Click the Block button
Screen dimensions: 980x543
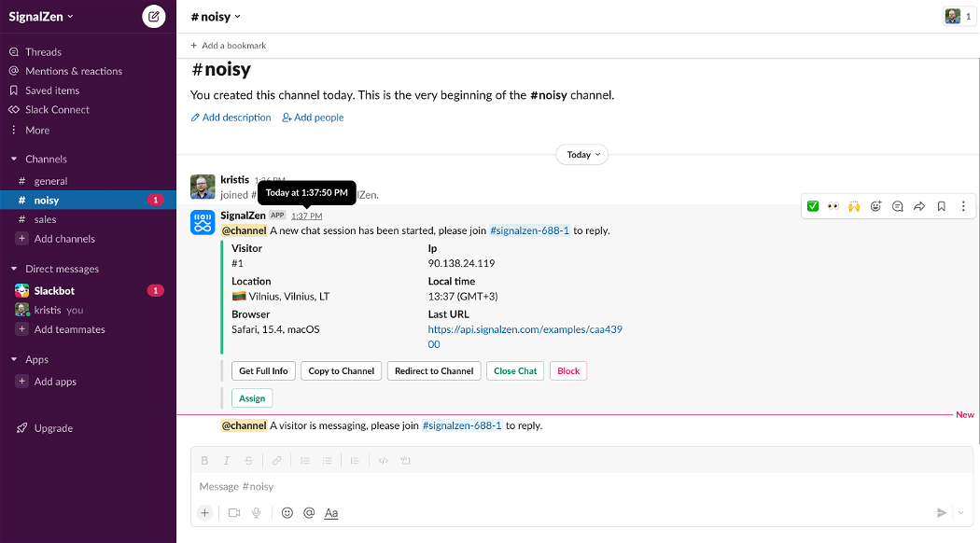[x=568, y=371]
